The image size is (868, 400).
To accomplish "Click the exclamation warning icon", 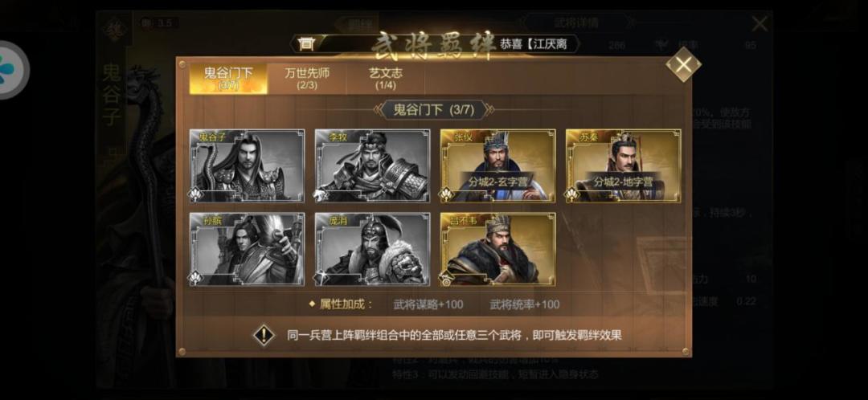I will click(x=264, y=335).
